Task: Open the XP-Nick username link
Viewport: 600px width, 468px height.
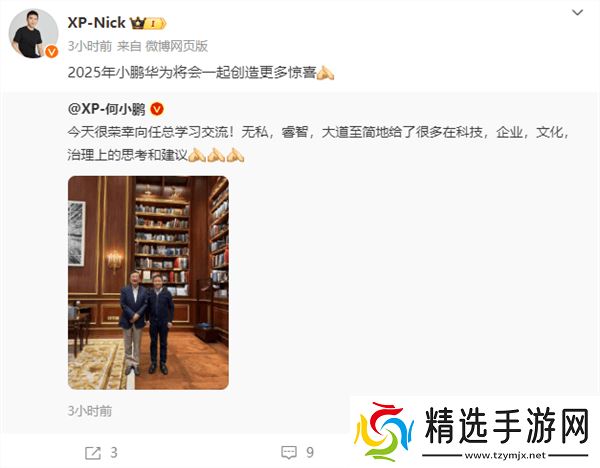Action: coord(96,23)
